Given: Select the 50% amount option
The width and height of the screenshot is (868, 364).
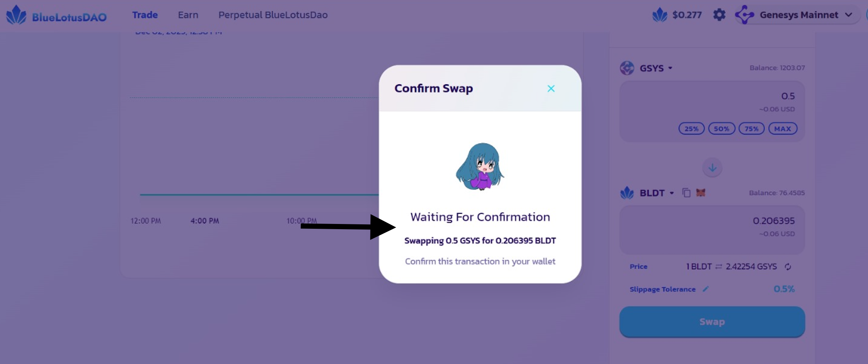Looking at the screenshot, I should tap(721, 129).
